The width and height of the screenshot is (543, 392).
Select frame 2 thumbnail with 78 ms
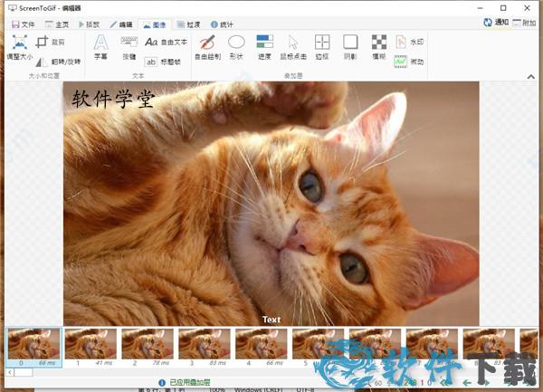tap(147, 346)
